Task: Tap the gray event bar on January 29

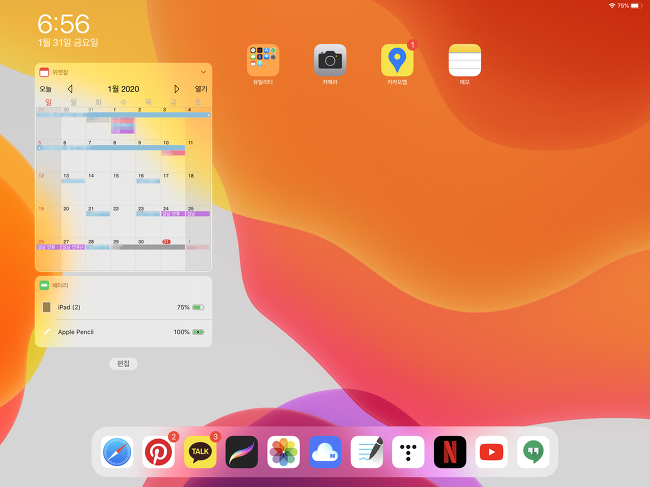Action: [148, 247]
